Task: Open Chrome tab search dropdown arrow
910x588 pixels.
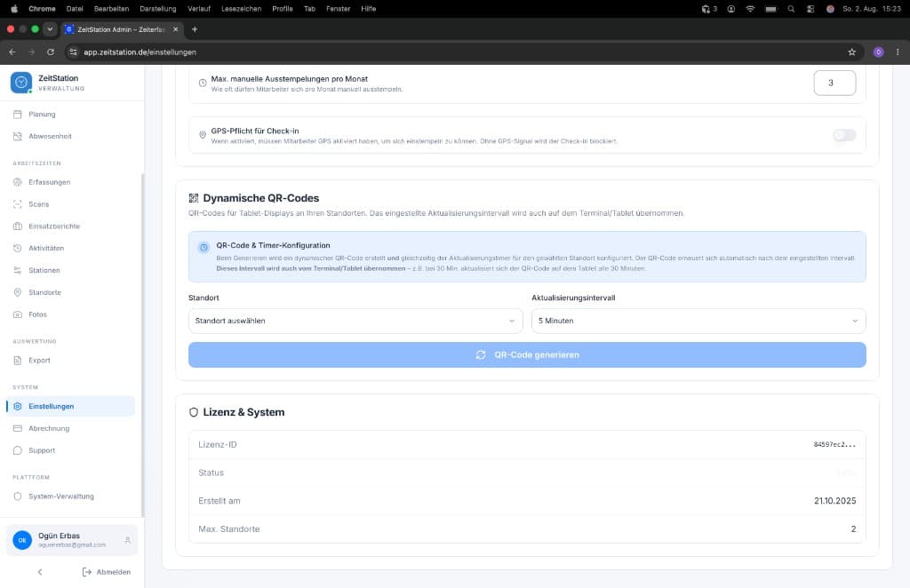Action: [x=50, y=29]
